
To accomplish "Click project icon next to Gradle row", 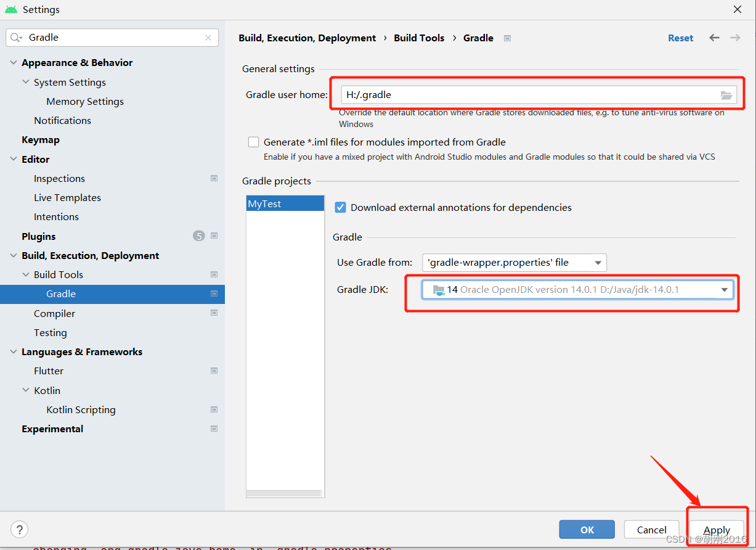I will tap(214, 293).
